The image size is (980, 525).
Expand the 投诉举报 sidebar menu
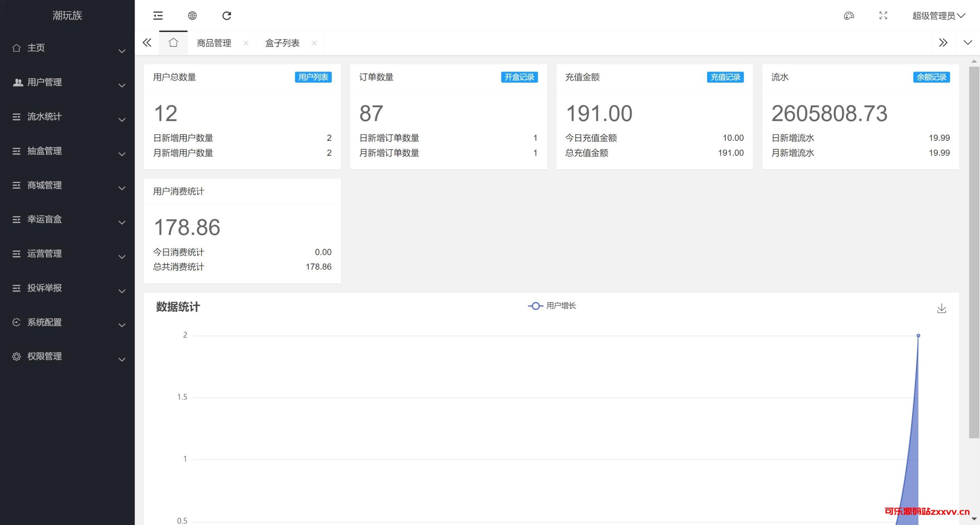67,288
